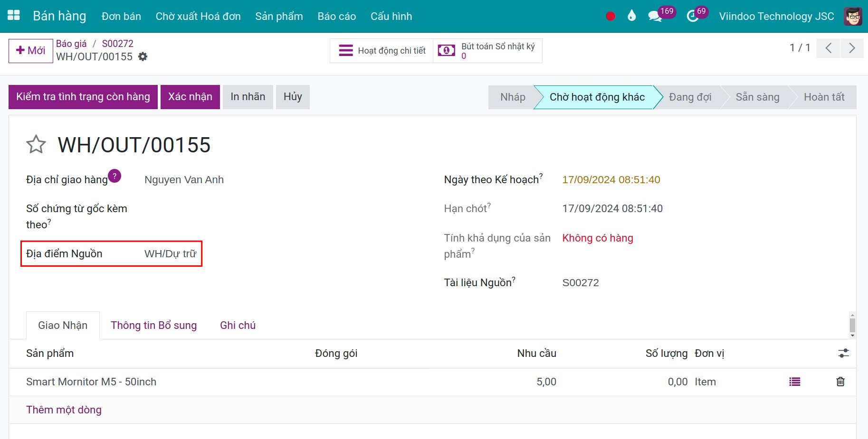Switch to the Thông tin Bổ sung tab
The height and width of the screenshot is (439, 868).
(153, 326)
